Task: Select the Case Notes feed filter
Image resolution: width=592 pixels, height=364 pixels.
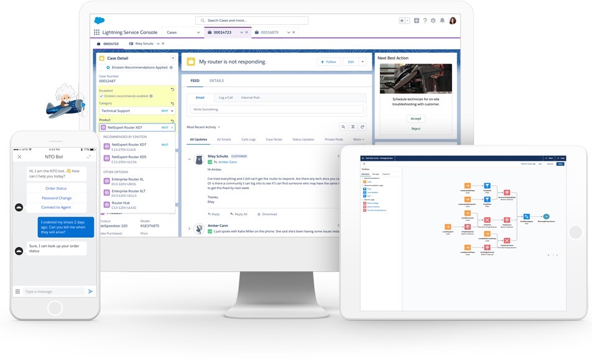Action: 274,140
